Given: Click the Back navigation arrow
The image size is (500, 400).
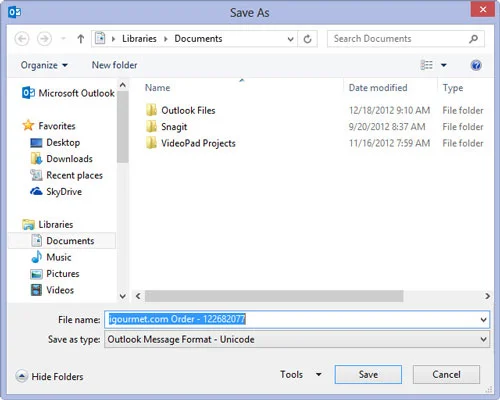Looking at the screenshot, I should click(x=22, y=39).
